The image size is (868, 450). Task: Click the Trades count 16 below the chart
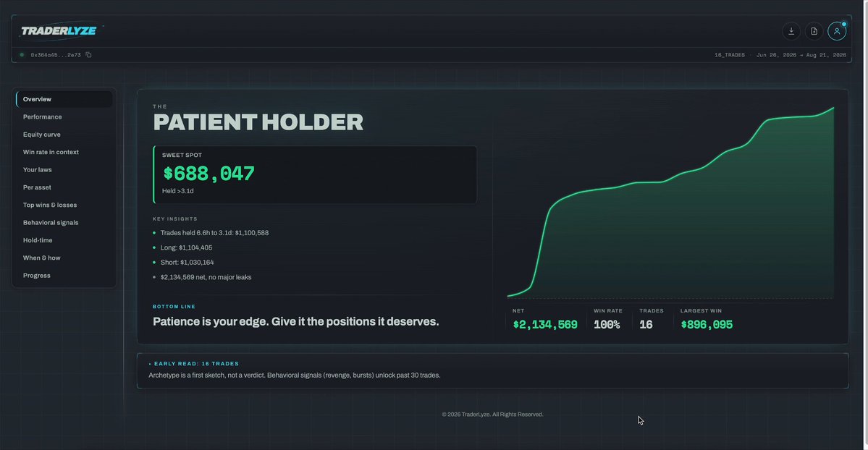click(646, 325)
